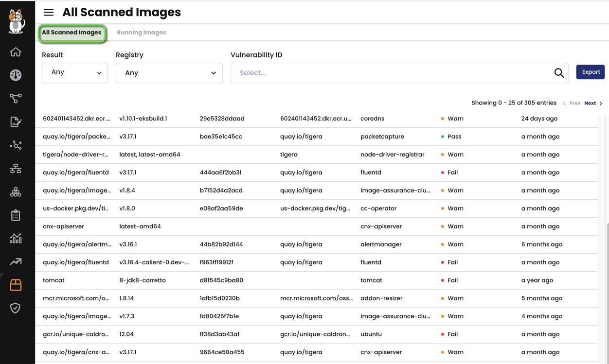Click the 4 months ago timestamp

tap(542, 316)
